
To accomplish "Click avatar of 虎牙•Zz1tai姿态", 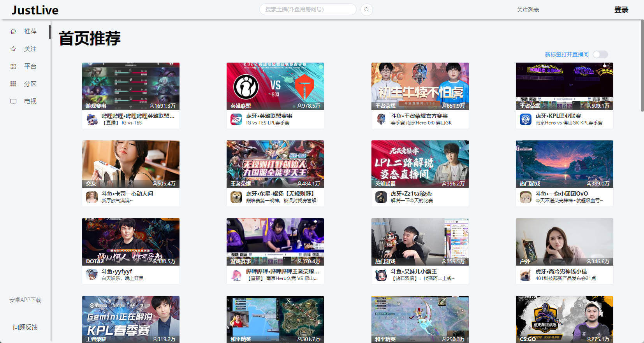I will 381,197.
